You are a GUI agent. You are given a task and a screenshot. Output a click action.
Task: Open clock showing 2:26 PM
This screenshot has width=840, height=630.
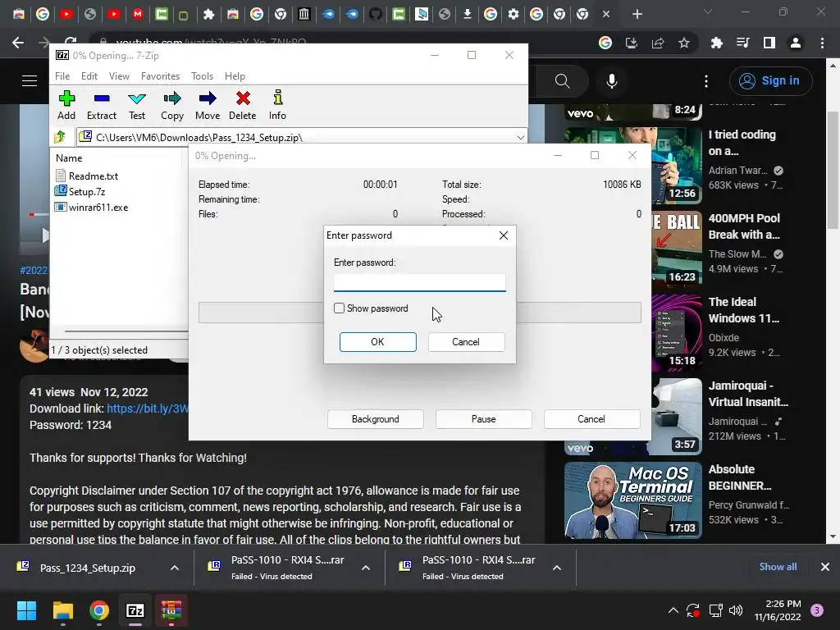coord(778,610)
